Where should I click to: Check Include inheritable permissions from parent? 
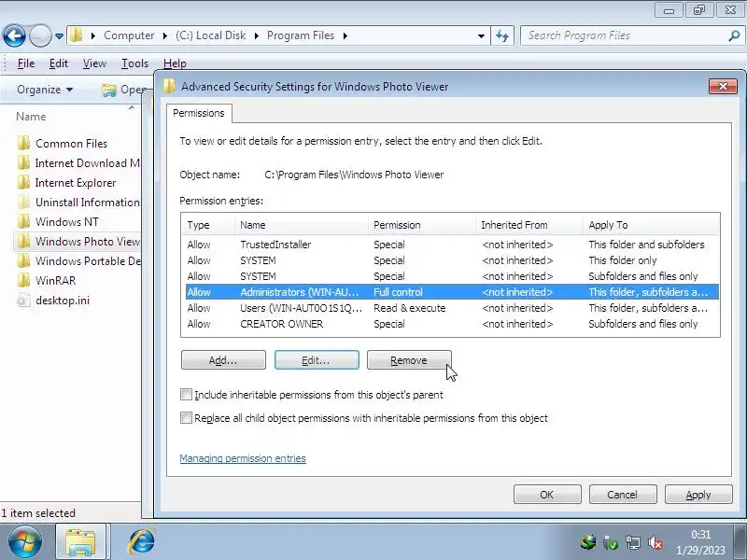pyautogui.click(x=186, y=395)
